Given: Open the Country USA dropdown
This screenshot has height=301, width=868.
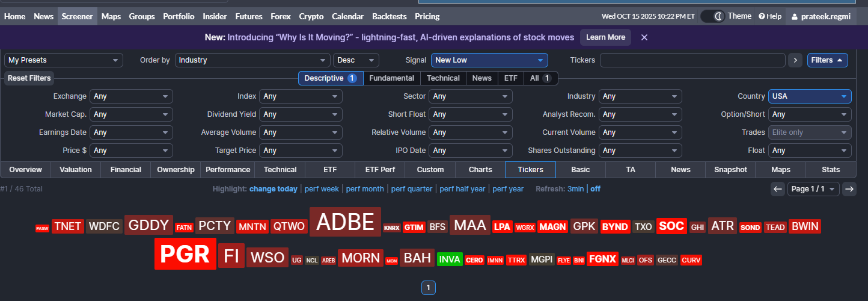Looking at the screenshot, I should pyautogui.click(x=810, y=96).
